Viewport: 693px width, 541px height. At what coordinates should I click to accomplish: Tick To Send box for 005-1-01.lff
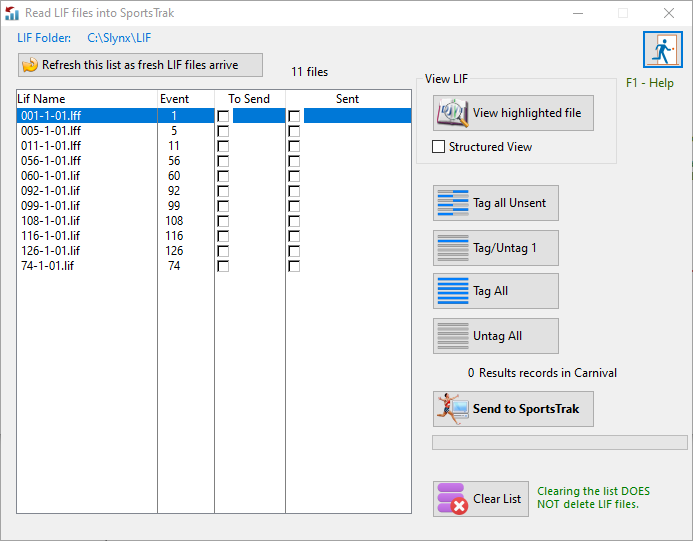(x=223, y=131)
